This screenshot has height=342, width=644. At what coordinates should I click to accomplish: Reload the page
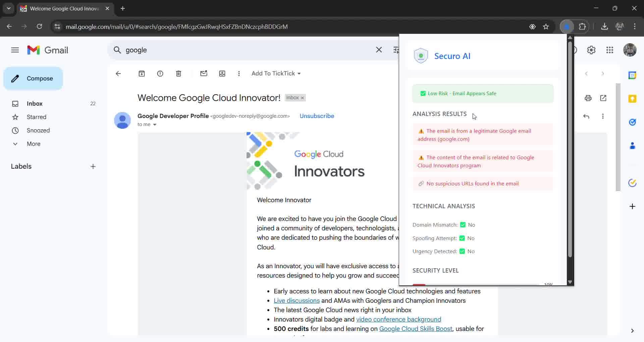point(39,26)
